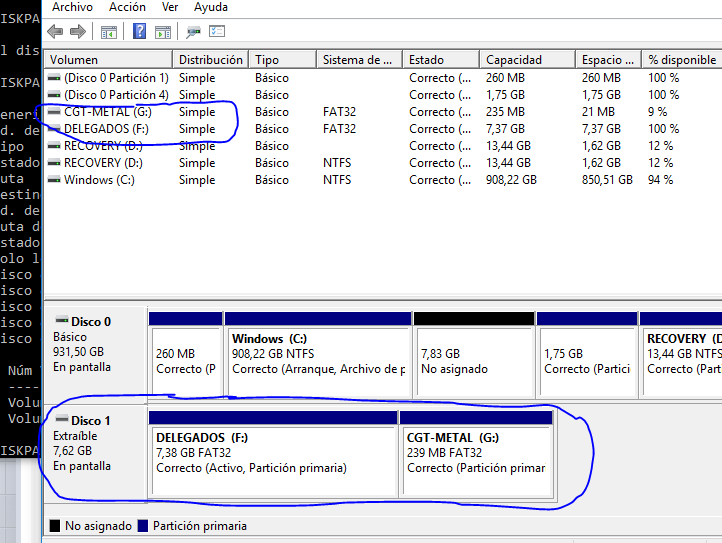Screen dimensions: 722x543
Task: Open the Archivo menu
Action: tap(72, 7)
